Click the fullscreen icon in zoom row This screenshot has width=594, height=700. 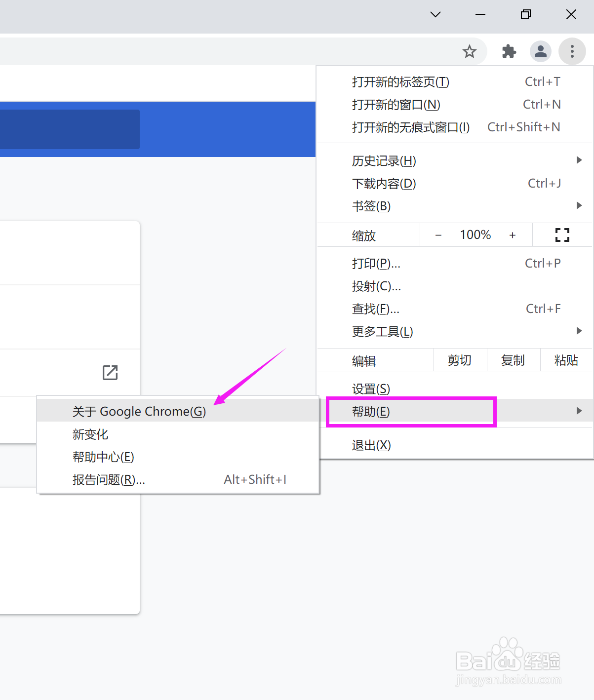[562, 235]
